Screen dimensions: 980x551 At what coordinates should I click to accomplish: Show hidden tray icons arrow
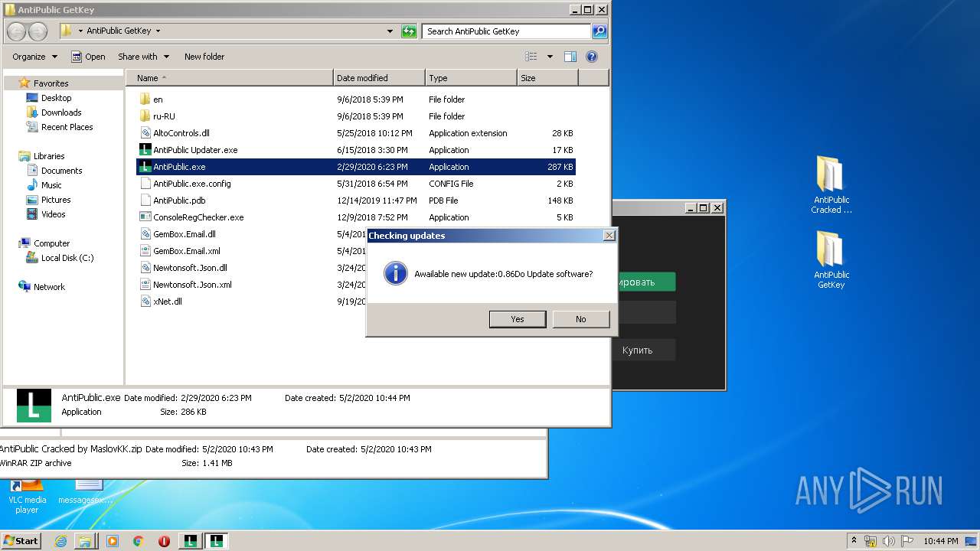click(x=854, y=541)
